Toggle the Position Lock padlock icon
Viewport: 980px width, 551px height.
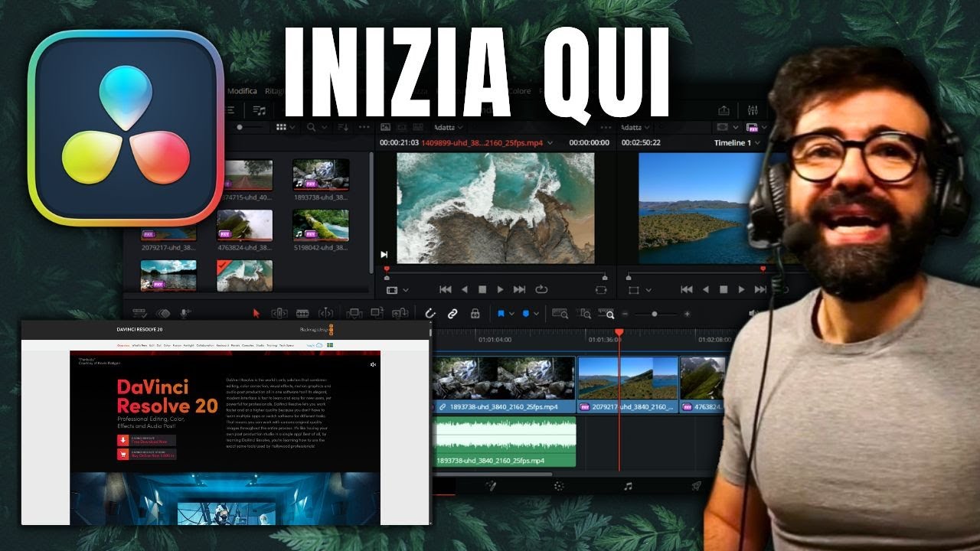(475, 313)
